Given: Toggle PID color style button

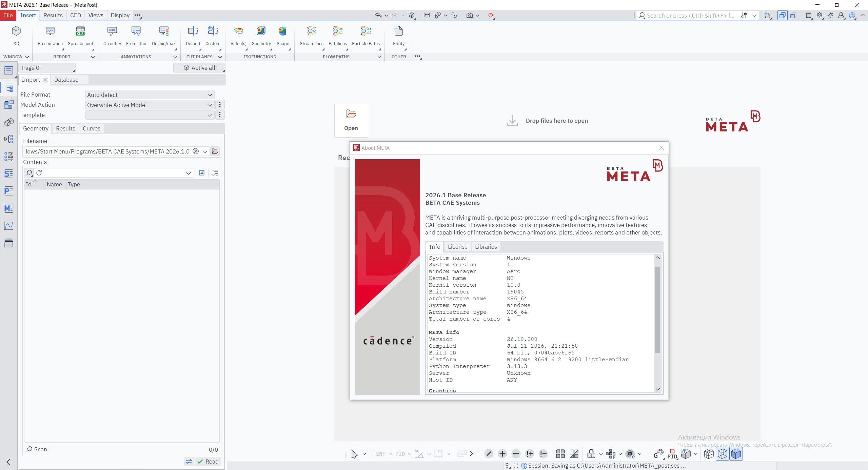Looking at the screenshot, I should point(673,454).
